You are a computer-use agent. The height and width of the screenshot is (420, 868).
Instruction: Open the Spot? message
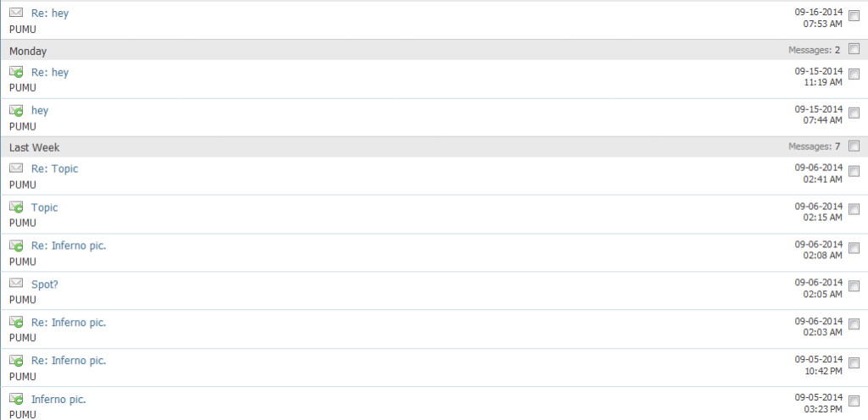click(45, 285)
